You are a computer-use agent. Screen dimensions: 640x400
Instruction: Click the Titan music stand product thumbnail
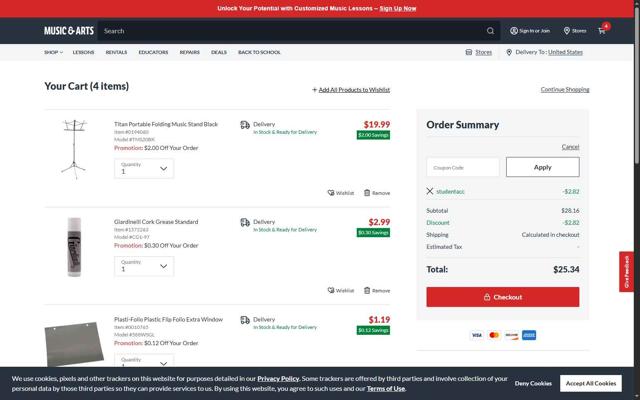pyautogui.click(x=74, y=149)
